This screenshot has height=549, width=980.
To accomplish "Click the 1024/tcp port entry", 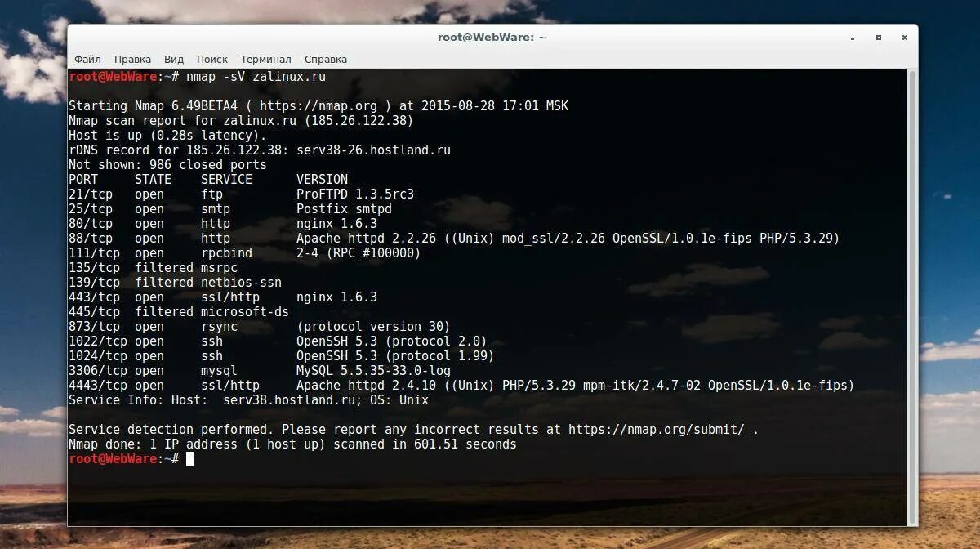I will [x=98, y=356].
